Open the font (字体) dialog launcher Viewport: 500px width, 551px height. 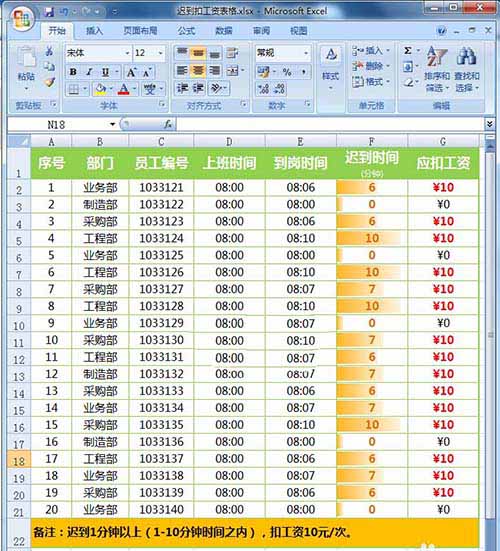(x=162, y=104)
